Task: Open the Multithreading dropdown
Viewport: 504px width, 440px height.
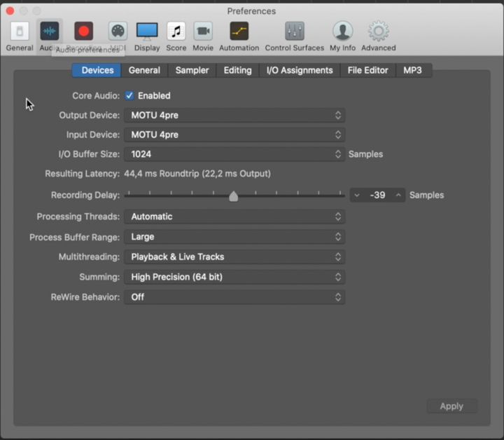Action: (x=234, y=256)
